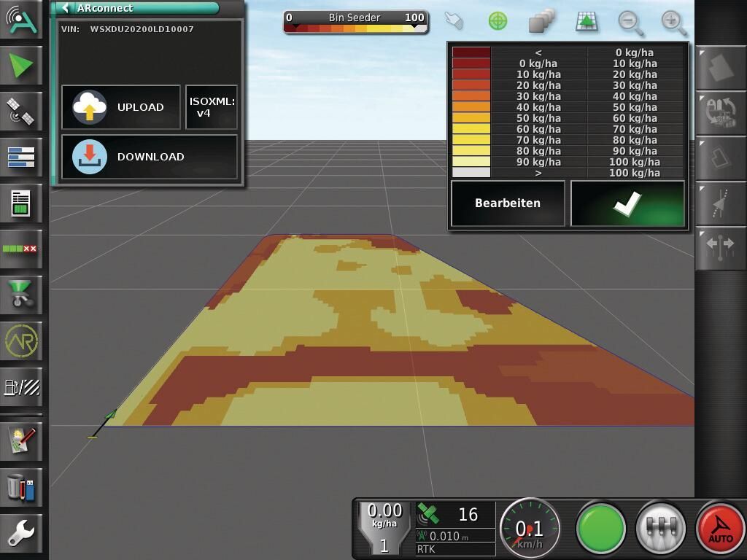Confirm legend with green checkmark
This screenshot has height=560, width=747.
point(627,203)
